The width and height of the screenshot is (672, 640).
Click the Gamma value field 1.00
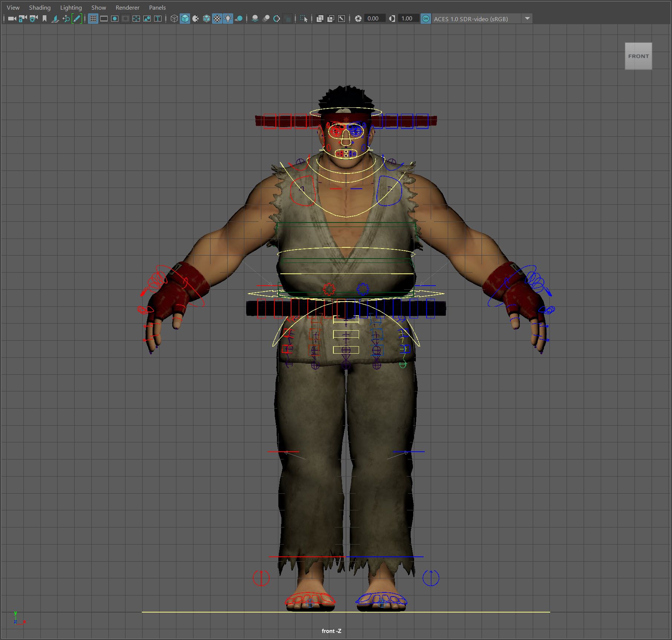pos(408,19)
